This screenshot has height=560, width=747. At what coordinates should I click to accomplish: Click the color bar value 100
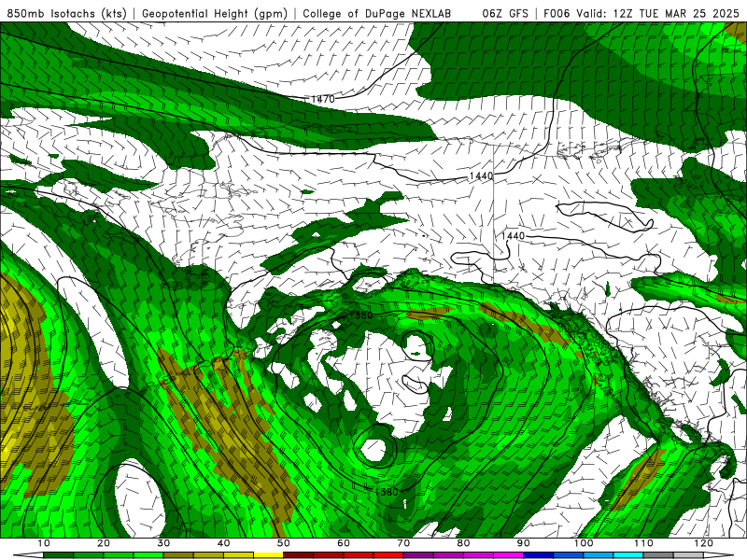pyautogui.click(x=584, y=543)
